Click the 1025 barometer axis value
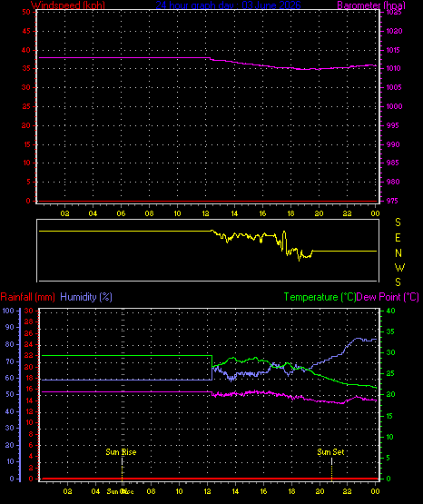423x504 pixels. [394, 12]
